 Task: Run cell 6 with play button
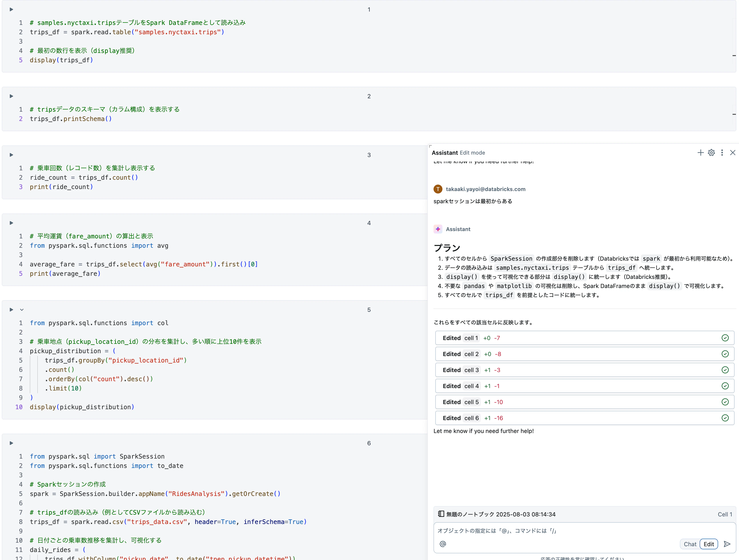click(x=11, y=443)
